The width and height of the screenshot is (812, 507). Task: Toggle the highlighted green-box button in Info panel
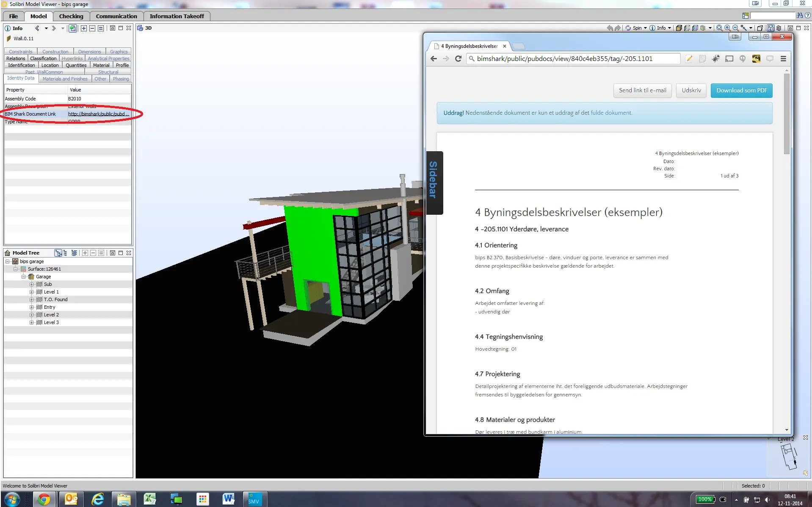[73, 28]
